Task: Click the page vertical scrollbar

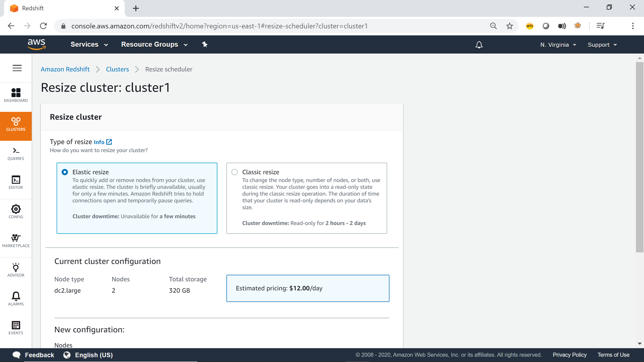Action: (639, 157)
